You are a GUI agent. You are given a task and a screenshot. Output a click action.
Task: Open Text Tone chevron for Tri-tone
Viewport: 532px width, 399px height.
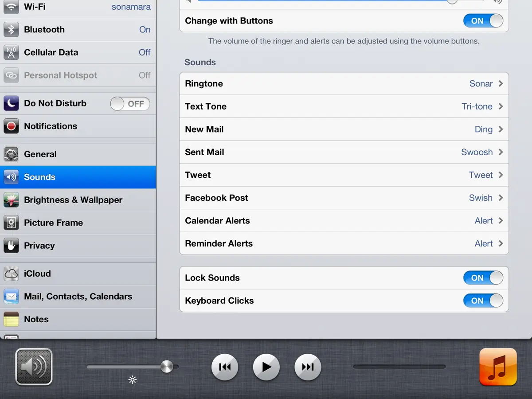[x=501, y=106]
